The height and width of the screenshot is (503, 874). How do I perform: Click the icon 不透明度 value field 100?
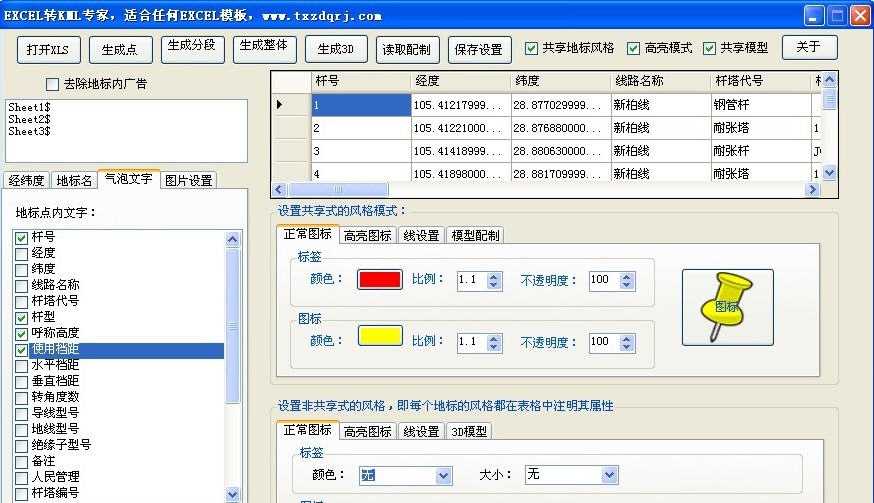(604, 342)
